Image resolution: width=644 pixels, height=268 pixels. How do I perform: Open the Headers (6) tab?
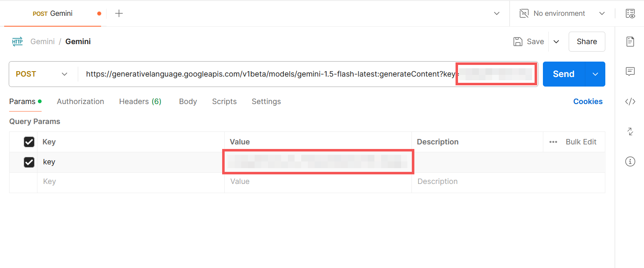tap(140, 101)
